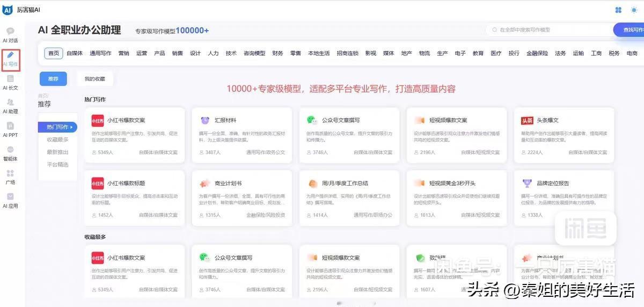Open 广场 in the sidebar
Screen dimensions: 644x307
pos(10,177)
